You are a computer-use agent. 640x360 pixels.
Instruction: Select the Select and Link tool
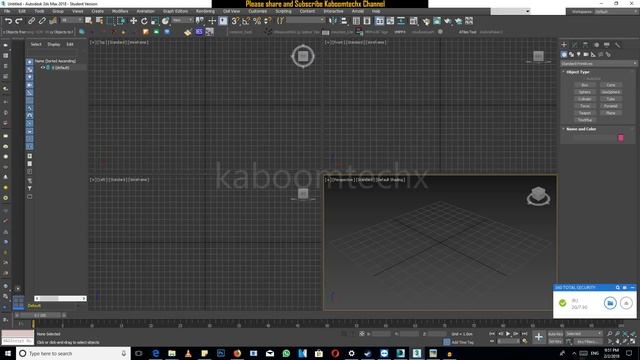click(31, 21)
